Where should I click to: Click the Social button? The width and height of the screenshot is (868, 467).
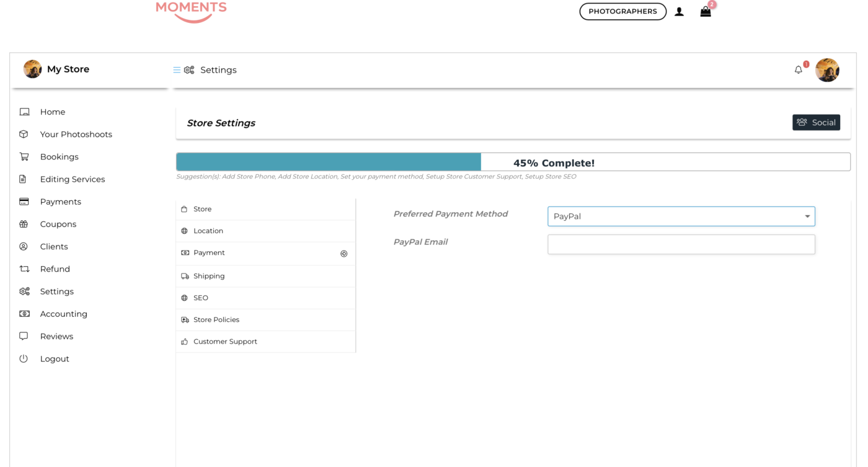[816, 123]
